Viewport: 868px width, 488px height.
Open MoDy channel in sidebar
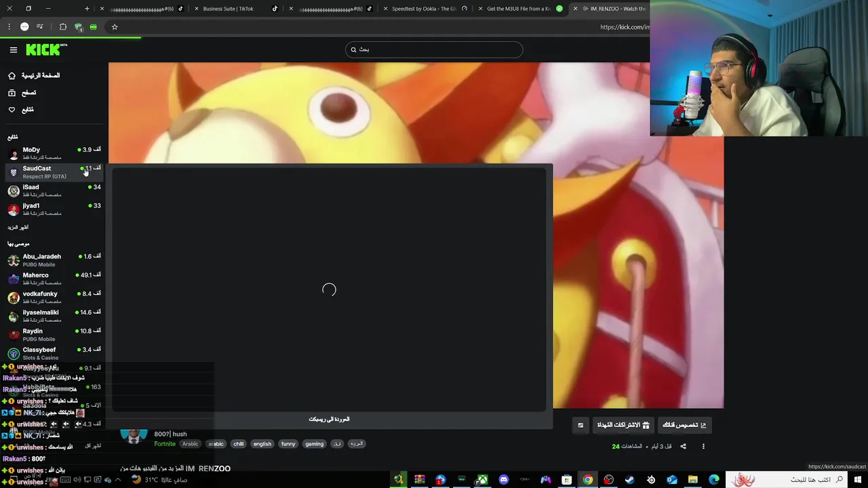(x=54, y=153)
